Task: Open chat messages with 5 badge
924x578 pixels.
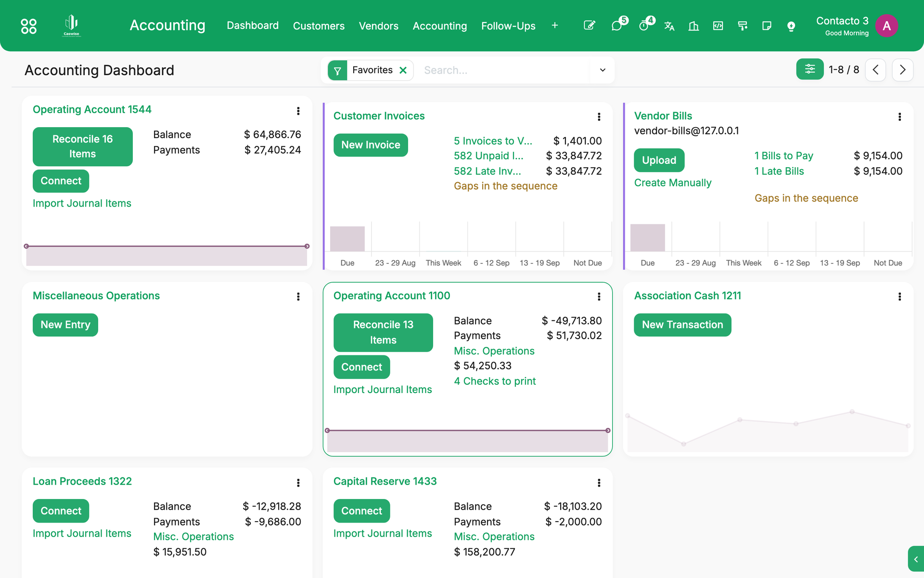Action: [x=617, y=25]
